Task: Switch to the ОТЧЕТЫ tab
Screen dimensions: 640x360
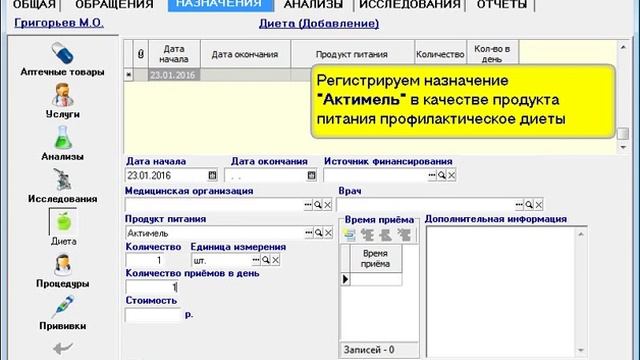Action: tap(502, 5)
